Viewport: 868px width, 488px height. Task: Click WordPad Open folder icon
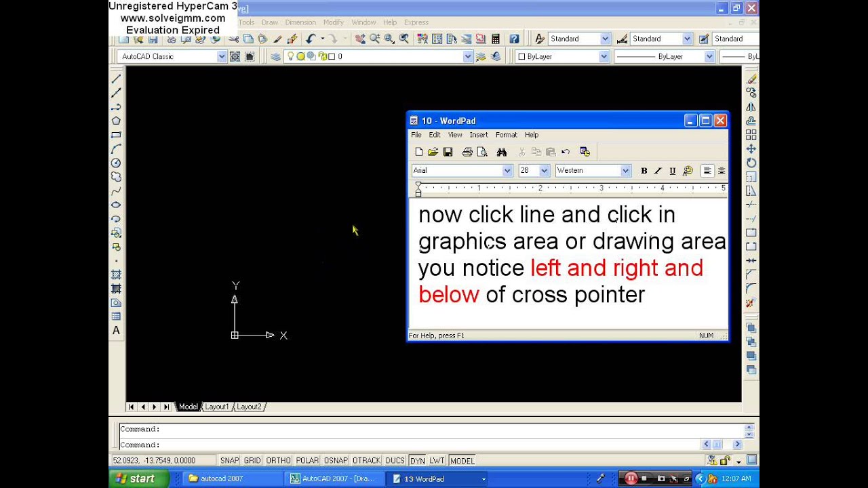click(433, 152)
